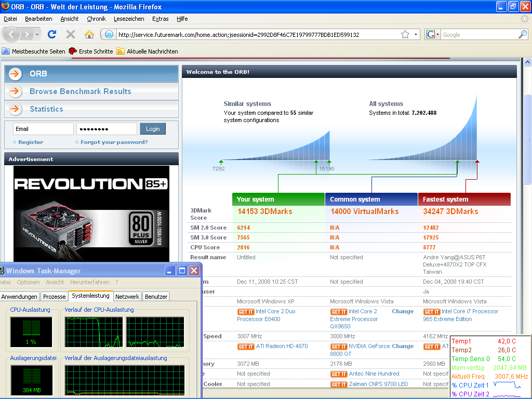Screen dimensions: 532x399
Task: Open the Lesezeichen menu
Action: coord(129,19)
